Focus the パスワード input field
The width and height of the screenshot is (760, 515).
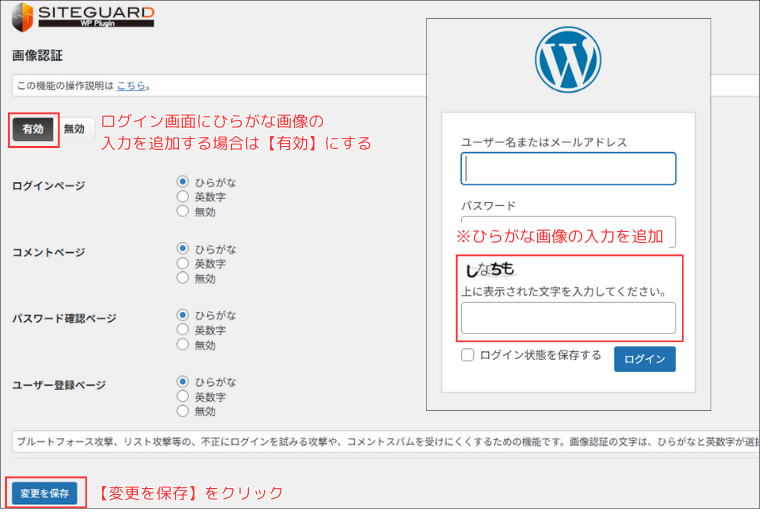[568, 232]
